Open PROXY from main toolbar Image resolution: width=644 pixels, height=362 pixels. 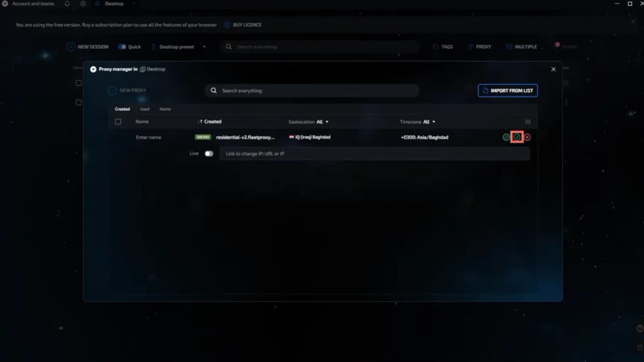click(480, 47)
